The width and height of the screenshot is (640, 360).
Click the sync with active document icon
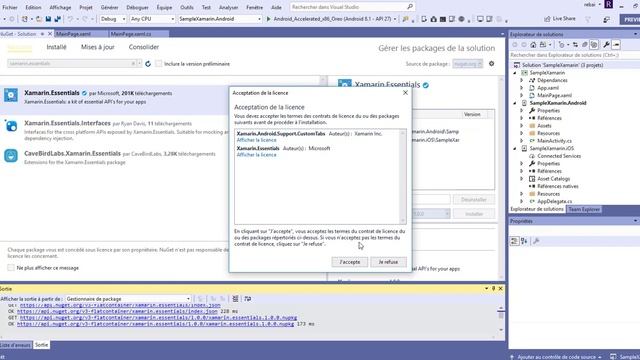pos(575,44)
